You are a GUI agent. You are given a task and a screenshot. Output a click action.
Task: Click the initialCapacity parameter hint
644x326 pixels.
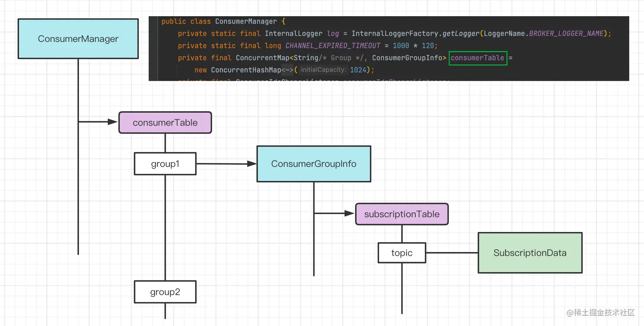click(323, 70)
